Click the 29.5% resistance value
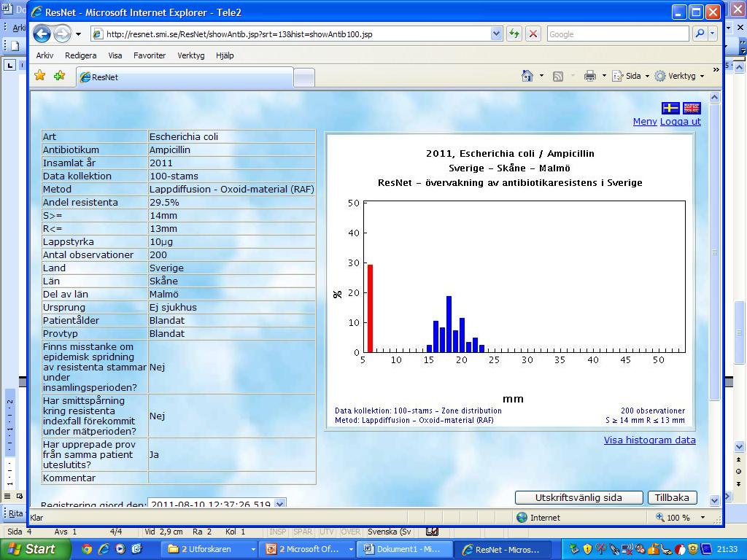 [164, 203]
